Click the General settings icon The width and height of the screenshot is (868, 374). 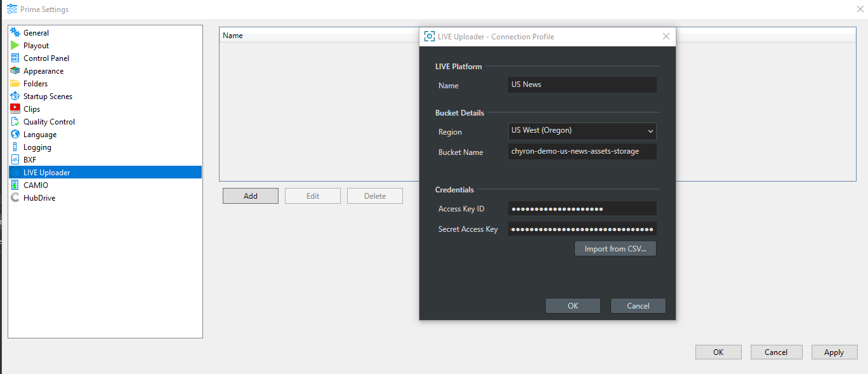pos(15,32)
